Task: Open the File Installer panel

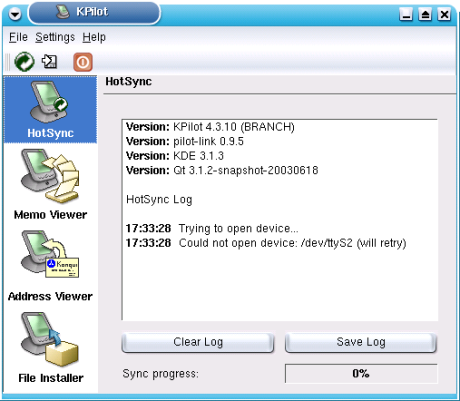Action: coord(50,348)
